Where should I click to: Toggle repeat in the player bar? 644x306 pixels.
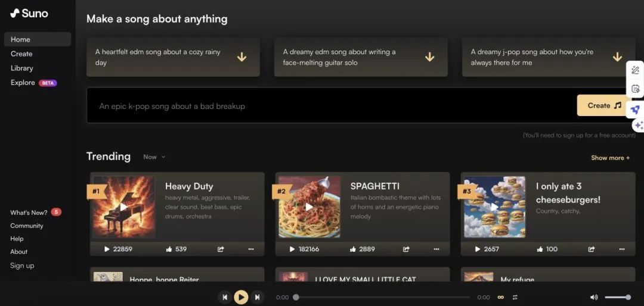(515, 297)
